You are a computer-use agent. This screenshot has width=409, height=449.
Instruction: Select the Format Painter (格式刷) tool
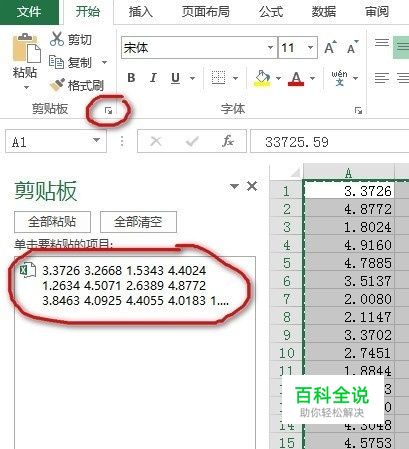76,85
